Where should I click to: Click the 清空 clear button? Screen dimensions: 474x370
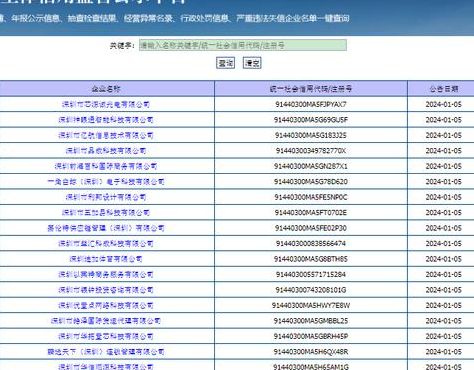point(252,63)
